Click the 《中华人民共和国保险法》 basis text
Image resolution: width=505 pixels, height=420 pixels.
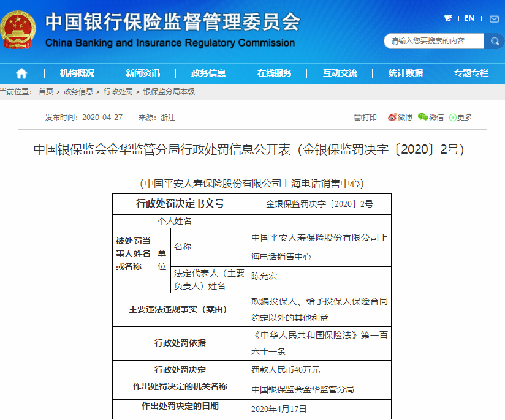pos(319,343)
